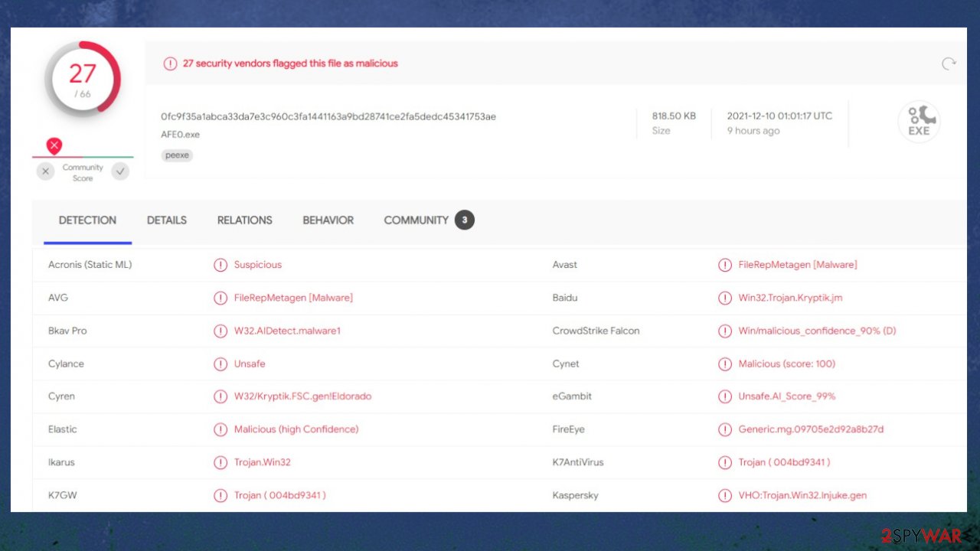Click AVG's FileRepMetagen [Malware] result

[293, 298]
